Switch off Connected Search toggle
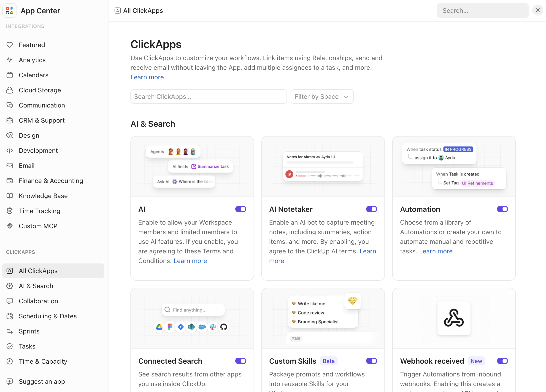The width and height of the screenshot is (546, 392). 241,361
